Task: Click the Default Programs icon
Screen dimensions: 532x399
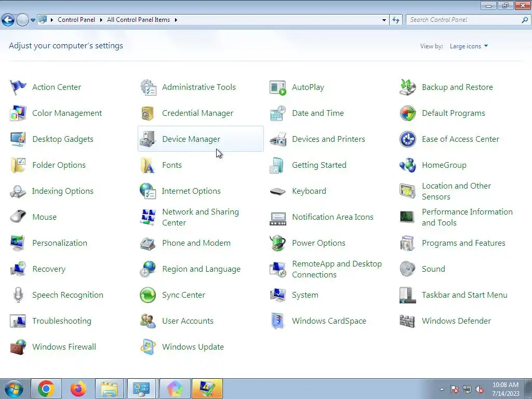Action: (x=407, y=113)
